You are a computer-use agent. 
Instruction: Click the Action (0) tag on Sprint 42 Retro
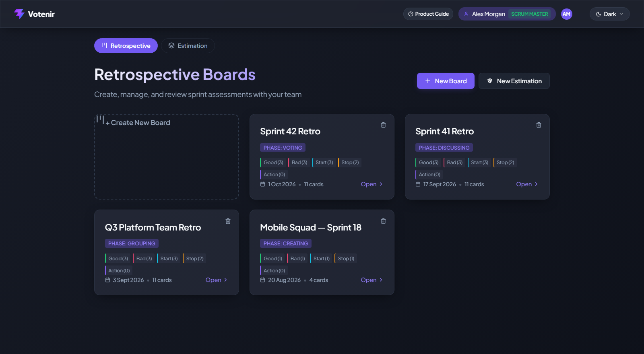274,175
